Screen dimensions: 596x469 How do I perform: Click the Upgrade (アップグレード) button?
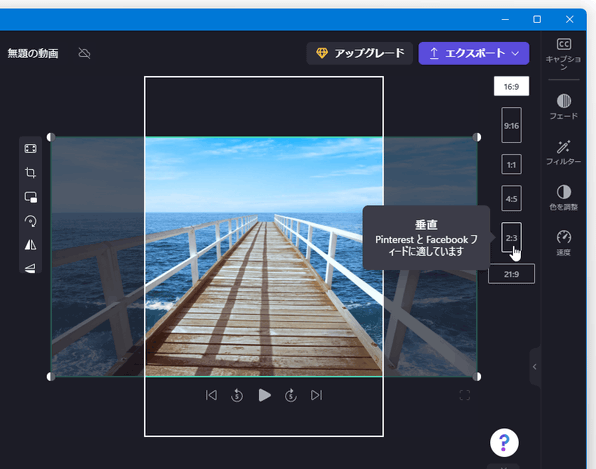tap(360, 54)
